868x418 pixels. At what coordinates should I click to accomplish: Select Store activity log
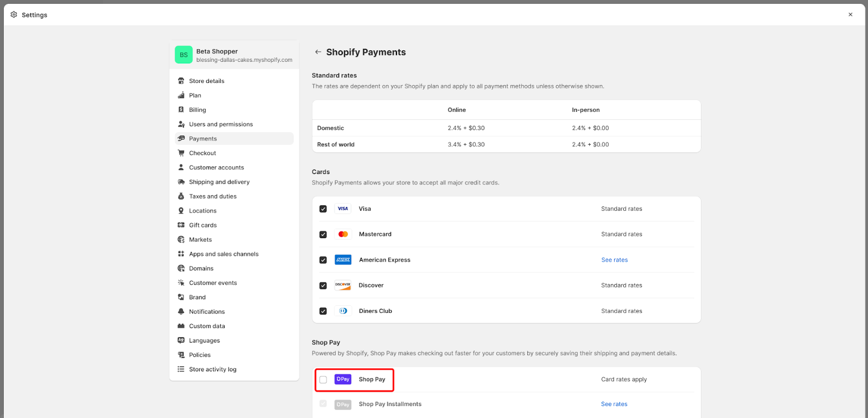[213, 369]
